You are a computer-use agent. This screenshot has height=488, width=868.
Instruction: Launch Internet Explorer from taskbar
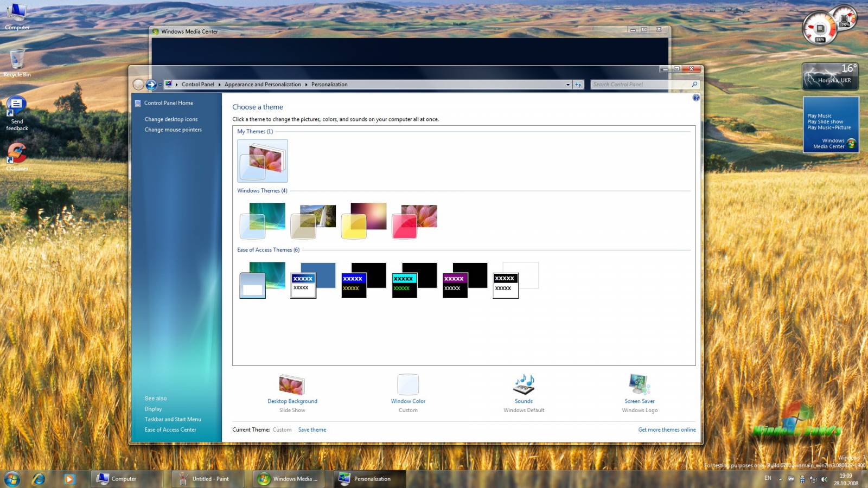click(x=39, y=479)
